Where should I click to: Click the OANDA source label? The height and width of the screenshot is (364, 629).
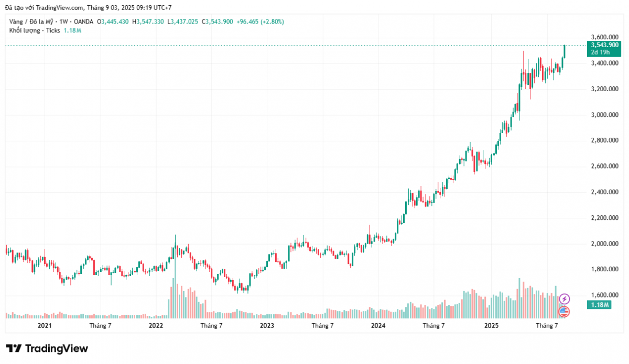coord(84,21)
